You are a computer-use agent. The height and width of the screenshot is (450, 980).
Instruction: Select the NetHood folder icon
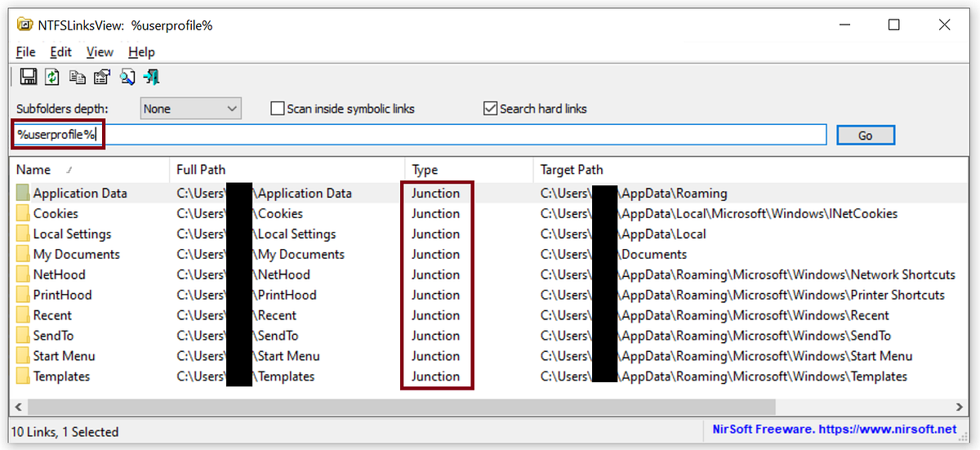pyautogui.click(x=23, y=275)
